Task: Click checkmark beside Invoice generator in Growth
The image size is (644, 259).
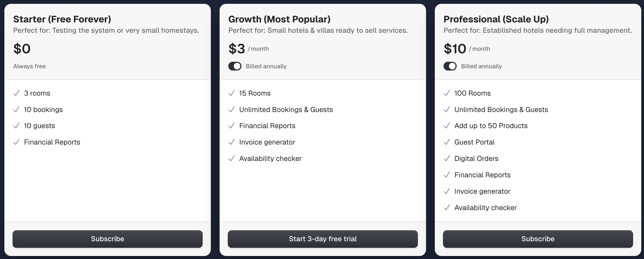Action: (x=232, y=142)
